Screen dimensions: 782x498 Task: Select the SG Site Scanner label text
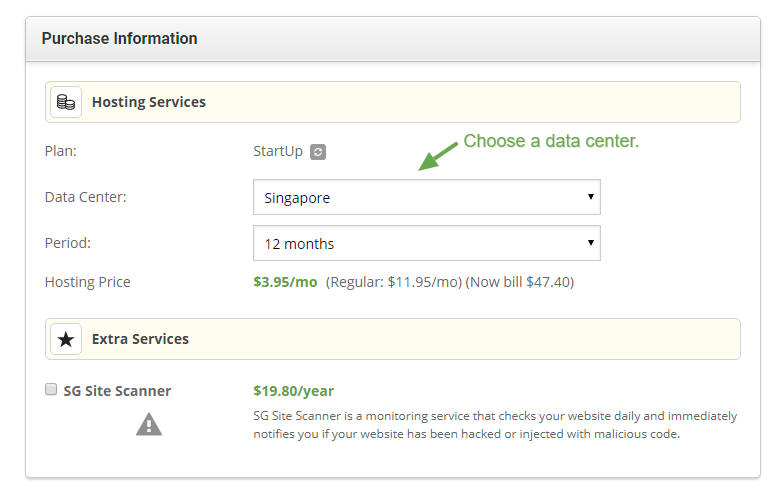[x=117, y=391]
